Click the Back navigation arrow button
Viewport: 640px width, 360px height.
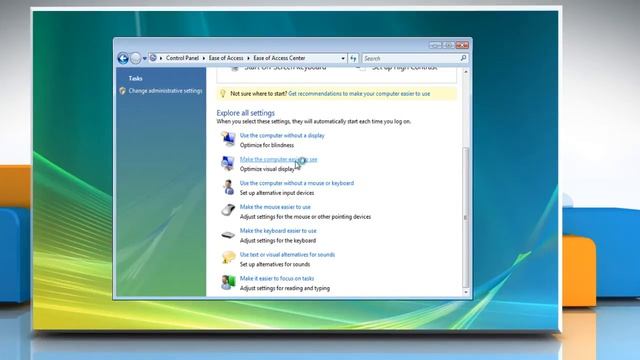pyautogui.click(x=123, y=58)
